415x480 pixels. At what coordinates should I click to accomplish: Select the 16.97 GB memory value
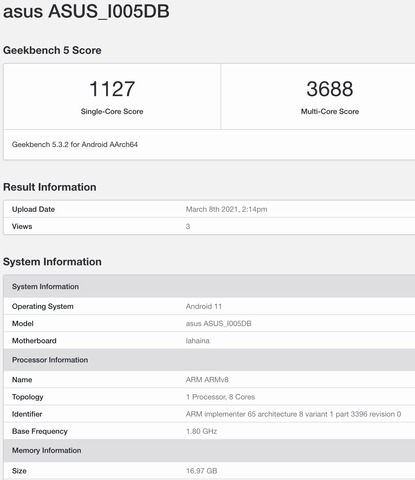click(201, 471)
